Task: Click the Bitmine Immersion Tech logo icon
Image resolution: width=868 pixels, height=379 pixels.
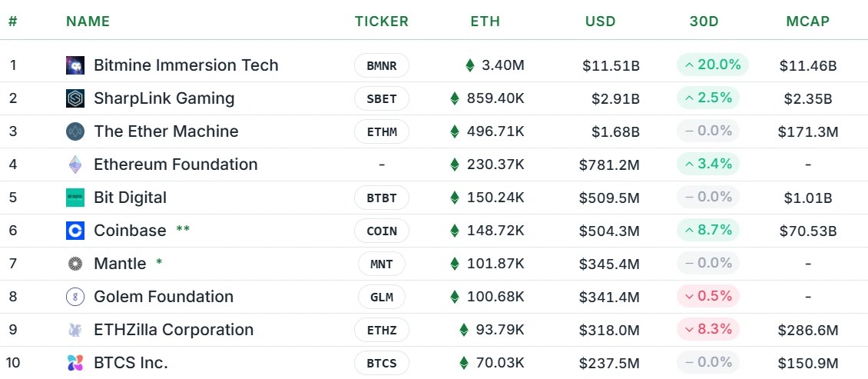Action: [x=75, y=65]
